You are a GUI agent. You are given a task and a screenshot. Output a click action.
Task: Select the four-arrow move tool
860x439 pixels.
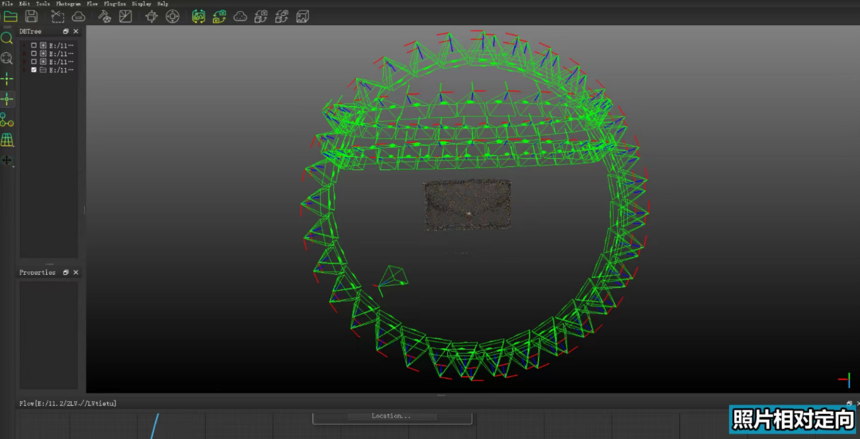[x=7, y=160]
